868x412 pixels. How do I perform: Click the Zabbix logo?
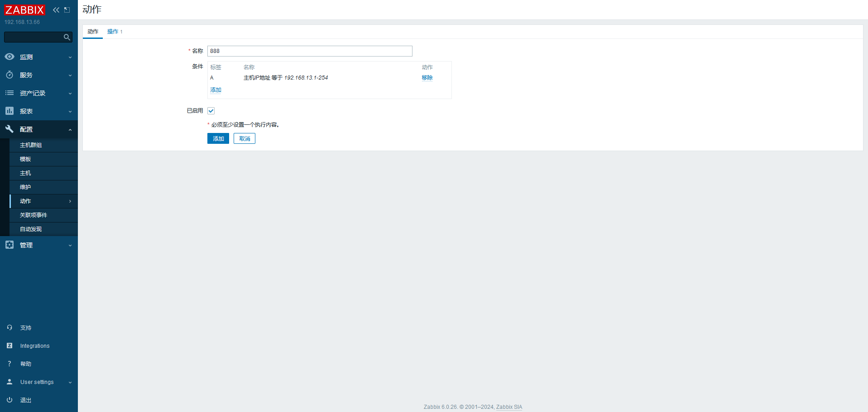pos(24,10)
